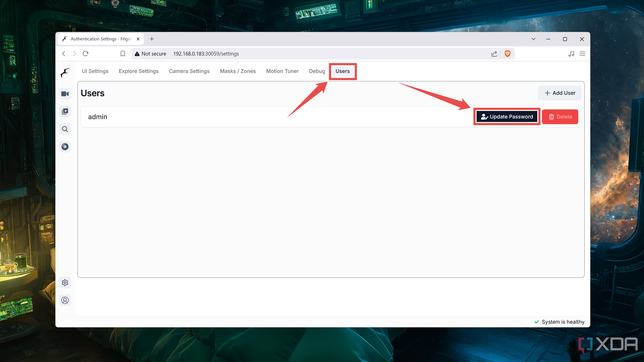Open the media playback music icon
Image resolution: width=644 pixels, height=362 pixels.
(x=572, y=53)
